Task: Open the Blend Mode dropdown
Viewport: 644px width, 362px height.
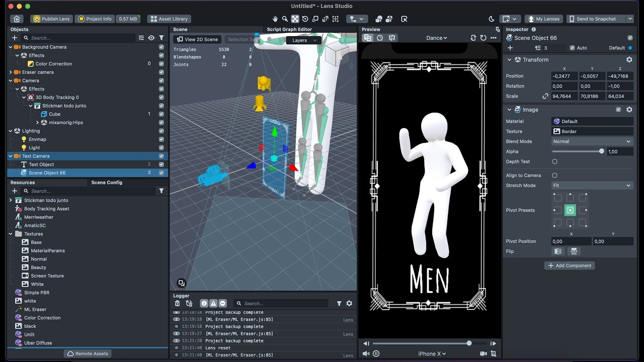Action: point(592,141)
